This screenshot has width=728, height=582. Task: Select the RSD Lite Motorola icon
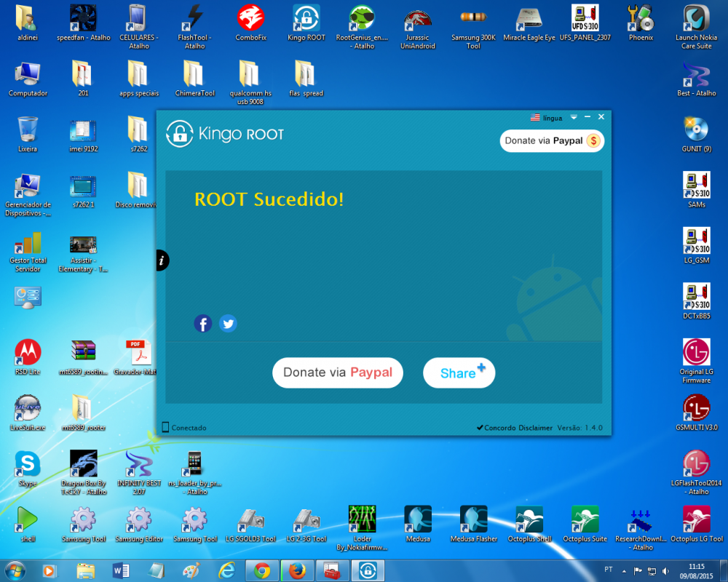tap(28, 357)
